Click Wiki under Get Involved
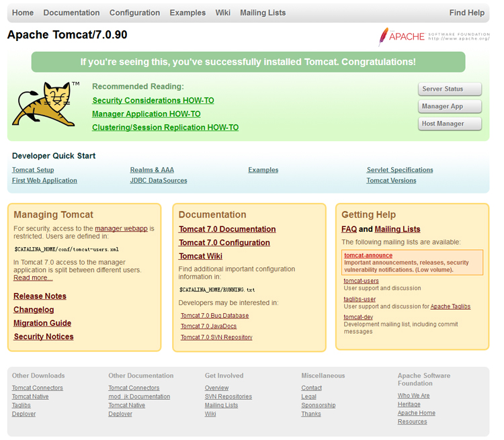This screenshot has height=440, width=504. click(210, 414)
